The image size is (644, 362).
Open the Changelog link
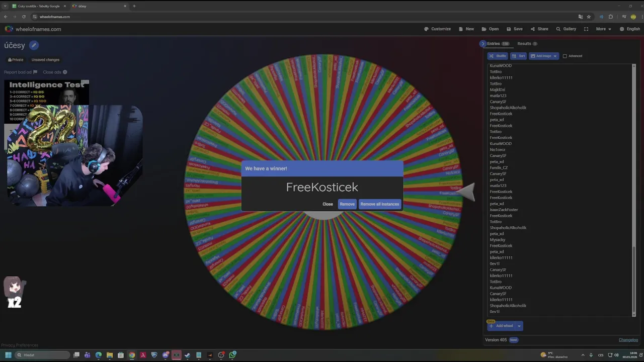(628, 340)
